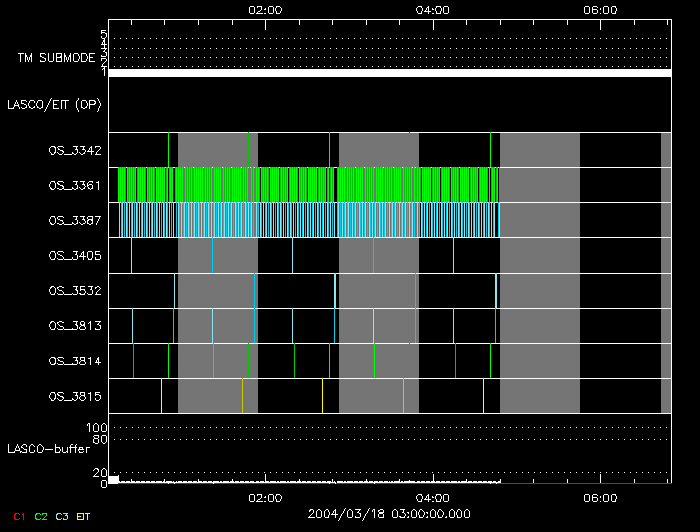Click the red C1 legend entry
The image size is (700, 532).
(x=17, y=515)
